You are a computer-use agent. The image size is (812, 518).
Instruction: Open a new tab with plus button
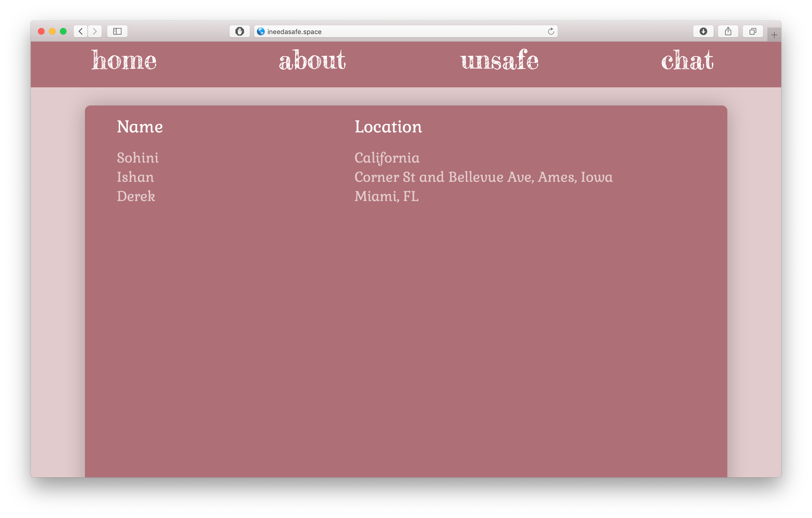pyautogui.click(x=774, y=35)
